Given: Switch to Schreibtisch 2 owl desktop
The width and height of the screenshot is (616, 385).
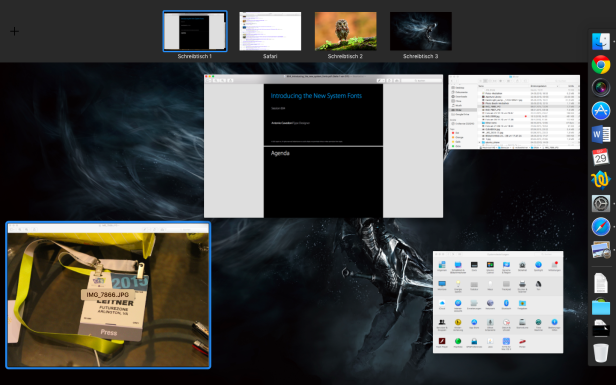Looking at the screenshot, I should [345, 31].
